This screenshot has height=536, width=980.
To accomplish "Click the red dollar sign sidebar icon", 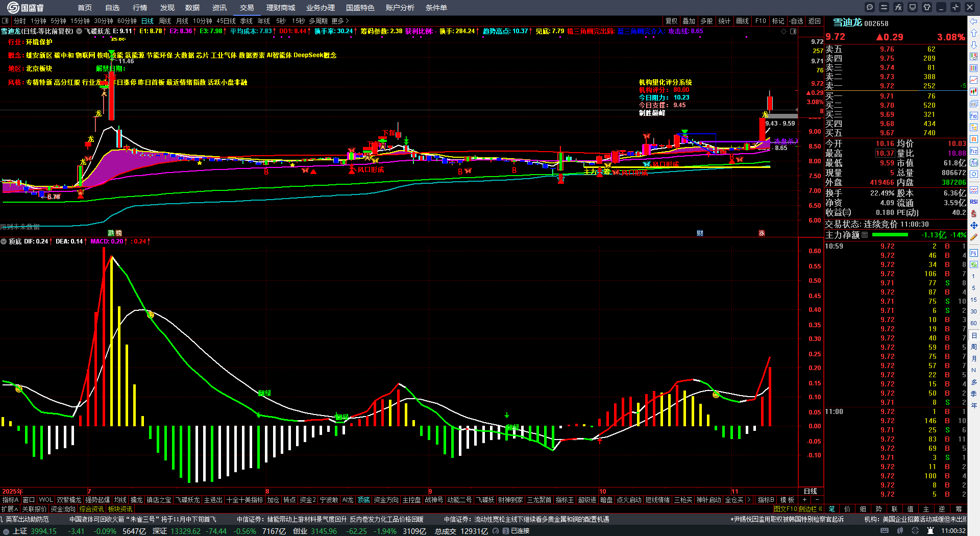I will pyautogui.click(x=974, y=213).
